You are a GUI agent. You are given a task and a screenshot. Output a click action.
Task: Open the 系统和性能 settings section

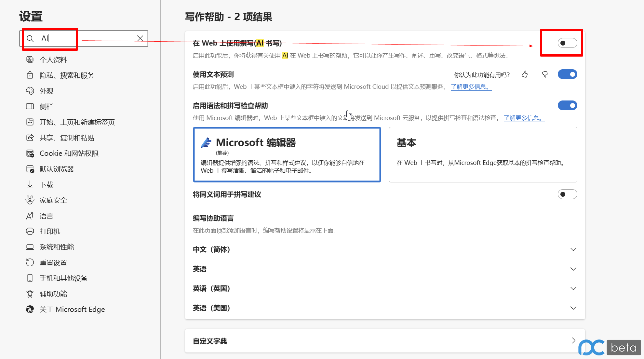pyautogui.click(x=57, y=247)
